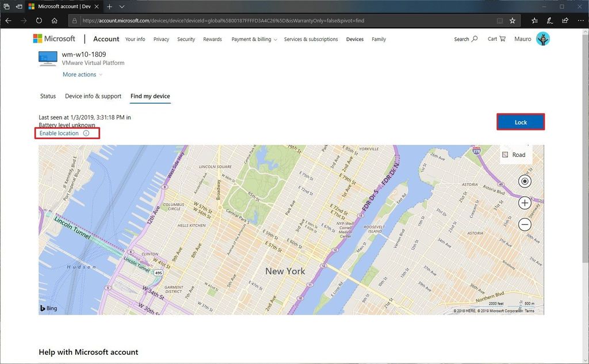589x364 pixels.
Task: Open the Devices navigation menu item
Action: (354, 39)
